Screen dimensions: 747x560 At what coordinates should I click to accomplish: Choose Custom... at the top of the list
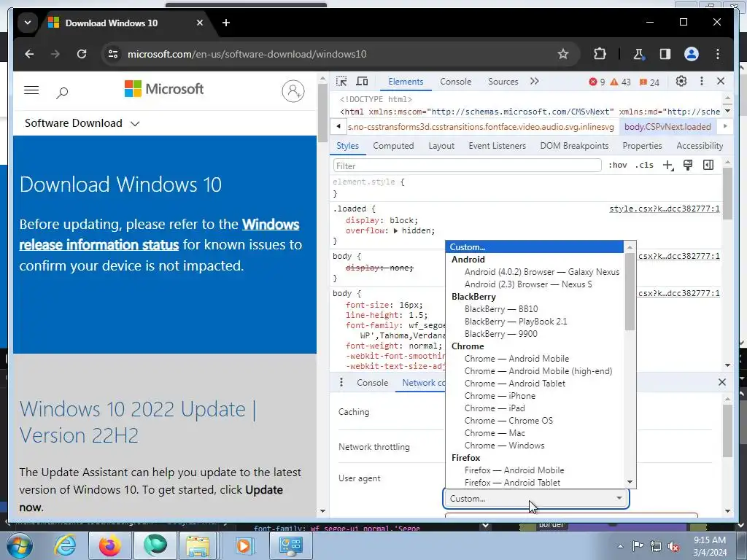pos(535,247)
